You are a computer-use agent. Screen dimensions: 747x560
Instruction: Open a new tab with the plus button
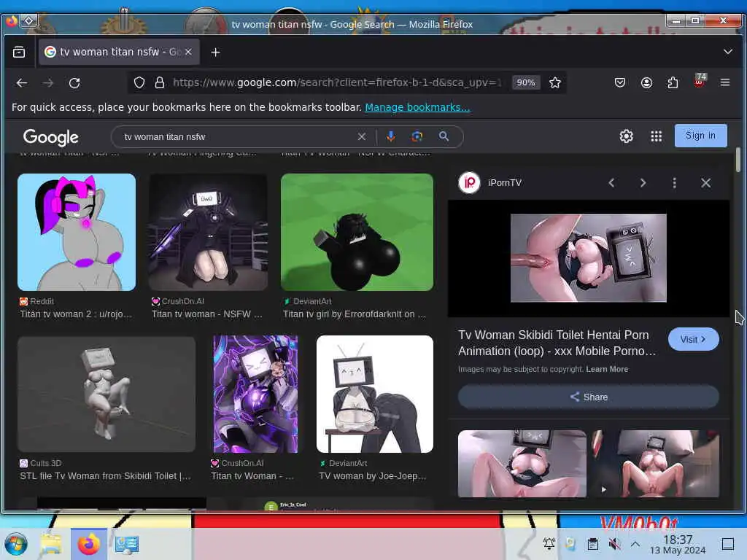pos(215,52)
